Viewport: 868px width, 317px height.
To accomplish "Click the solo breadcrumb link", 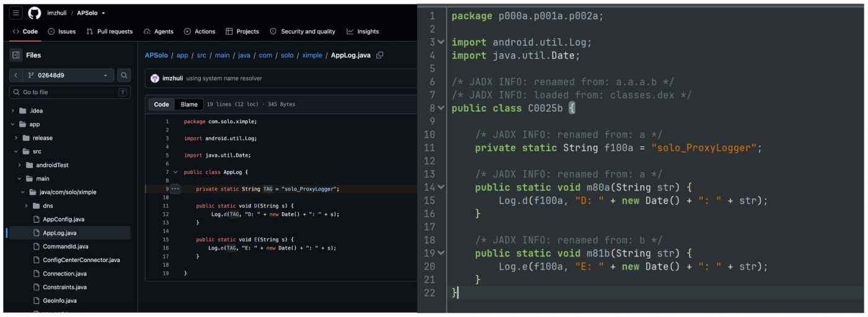I will [x=287, y=55].
